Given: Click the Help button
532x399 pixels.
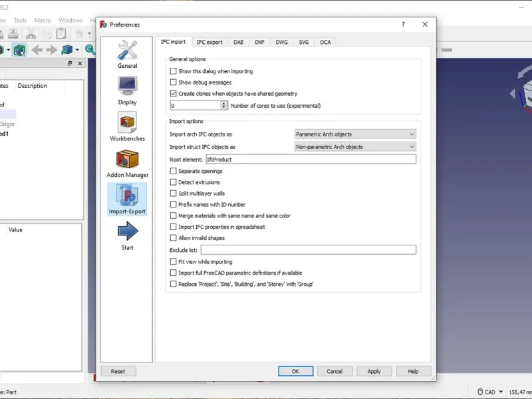Looking at the screenshot, I should 413,371.
